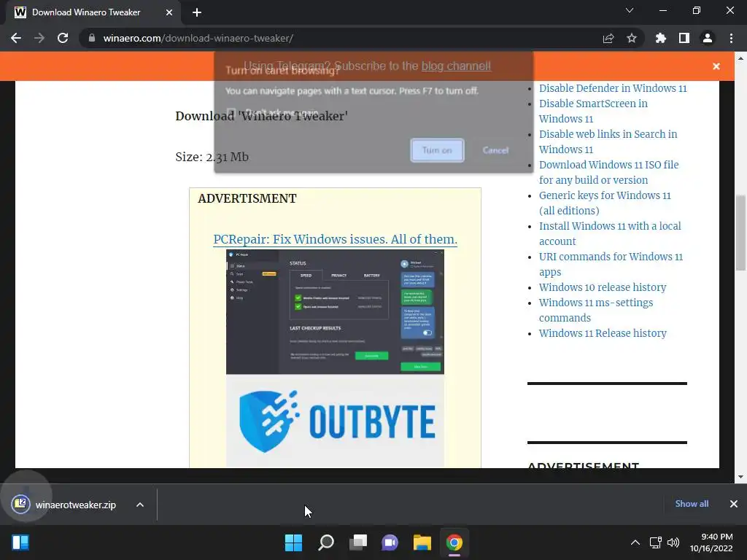Open Windows 11 ms-settings commands link
This screenshot has height=560, width=747.
pos(595,310)
